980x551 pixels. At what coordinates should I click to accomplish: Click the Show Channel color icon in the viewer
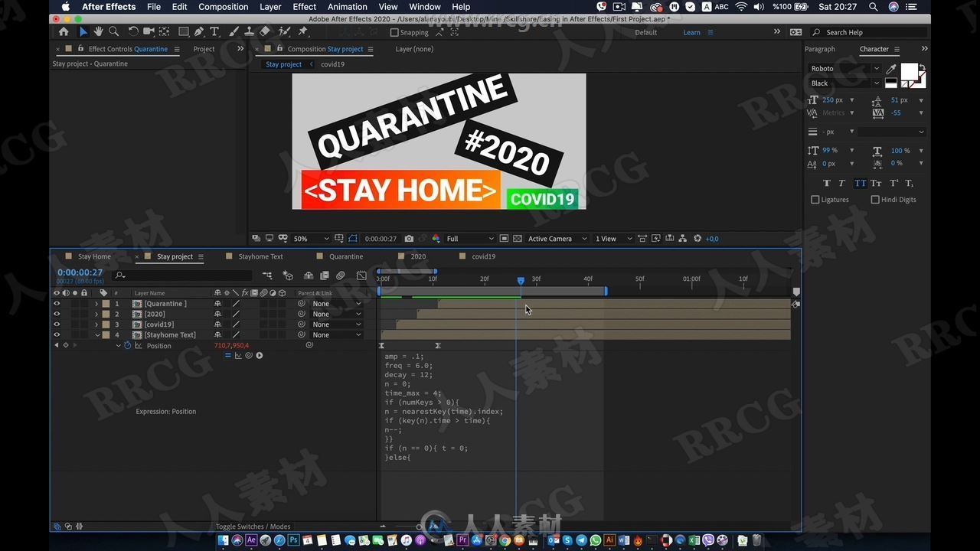(436, 239)
